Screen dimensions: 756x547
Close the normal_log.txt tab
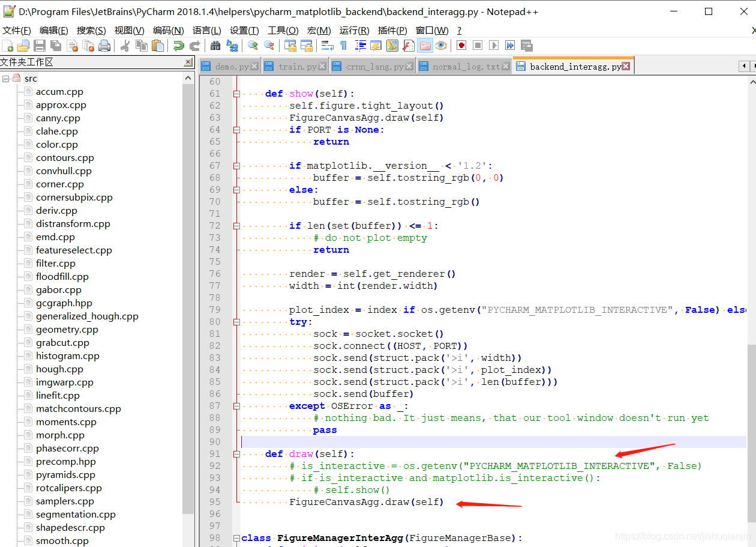point(506,67)
